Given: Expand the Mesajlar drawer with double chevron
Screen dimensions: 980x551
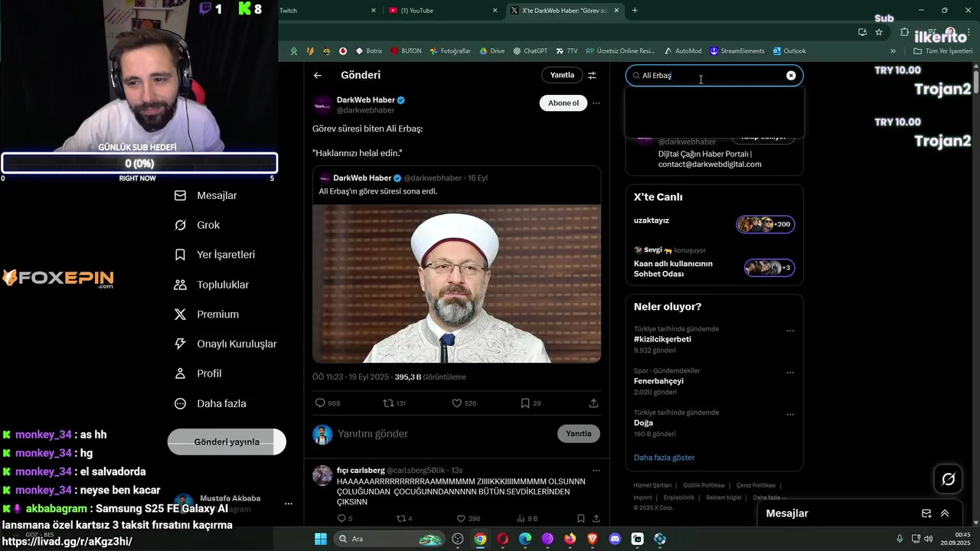Looking at the screenshot, I should 945,514.
